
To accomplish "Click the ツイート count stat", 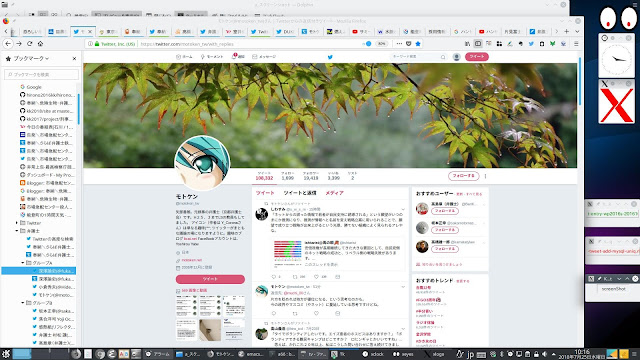I will click(x=264, y=176).
